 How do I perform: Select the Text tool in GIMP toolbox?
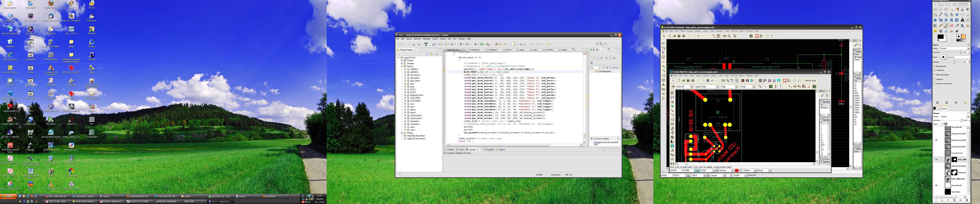(962, 20)
